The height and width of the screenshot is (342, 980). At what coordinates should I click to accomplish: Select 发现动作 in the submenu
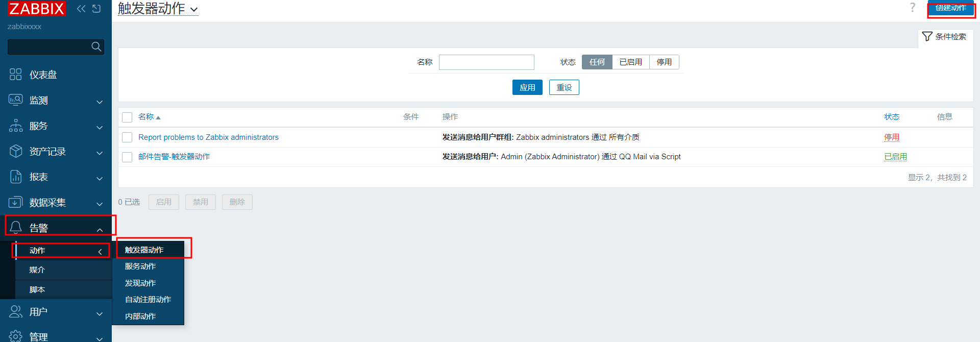click(148, 283)
